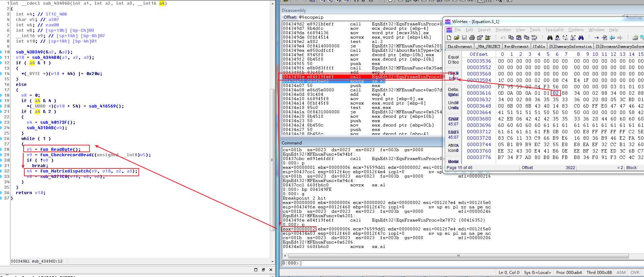The height and width of the screenshot is (277, 644).
Task: Click the Replace Text A-to-B icon
Action: click(x=565, y=38)
